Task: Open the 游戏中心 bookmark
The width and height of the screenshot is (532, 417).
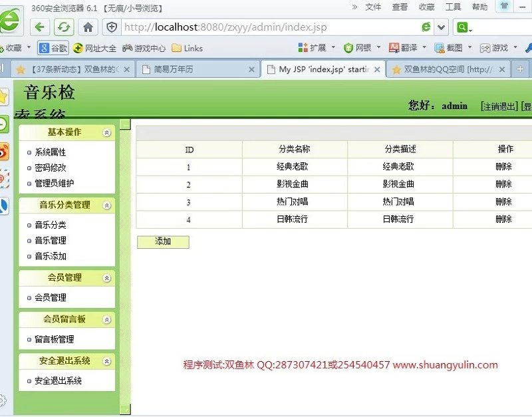Action: coord(144,48)
